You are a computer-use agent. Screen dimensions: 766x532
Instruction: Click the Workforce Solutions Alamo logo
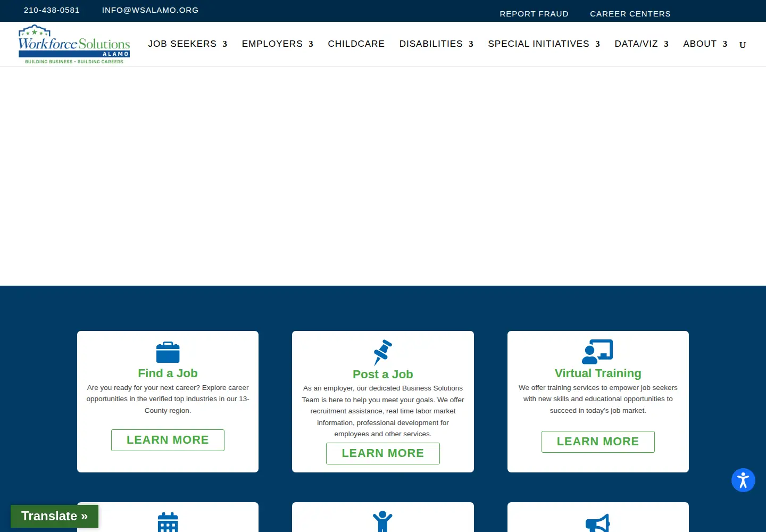click(x=74, y=44)
